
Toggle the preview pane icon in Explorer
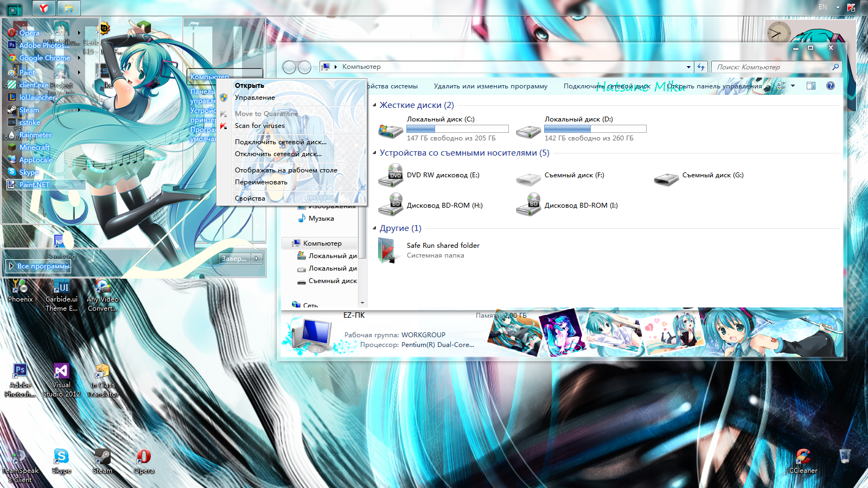pos(811,86)
